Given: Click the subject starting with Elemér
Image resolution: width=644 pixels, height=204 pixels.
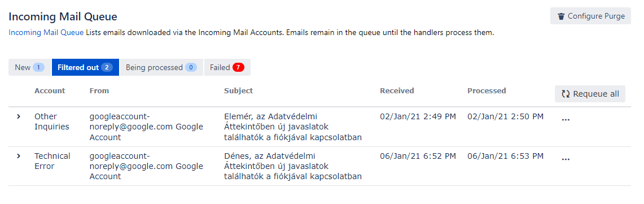Looking at the screenshot, I should (293, 127).
